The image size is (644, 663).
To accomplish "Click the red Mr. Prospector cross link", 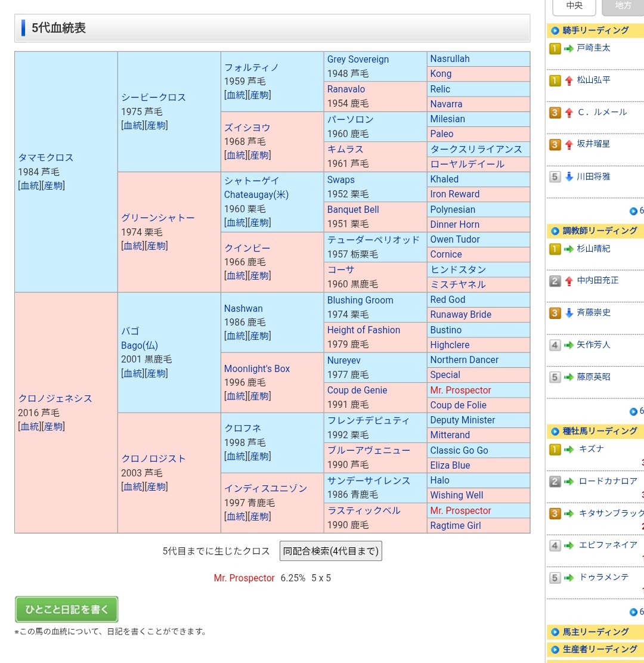I will pyautogui.click(x=244, y=578).
